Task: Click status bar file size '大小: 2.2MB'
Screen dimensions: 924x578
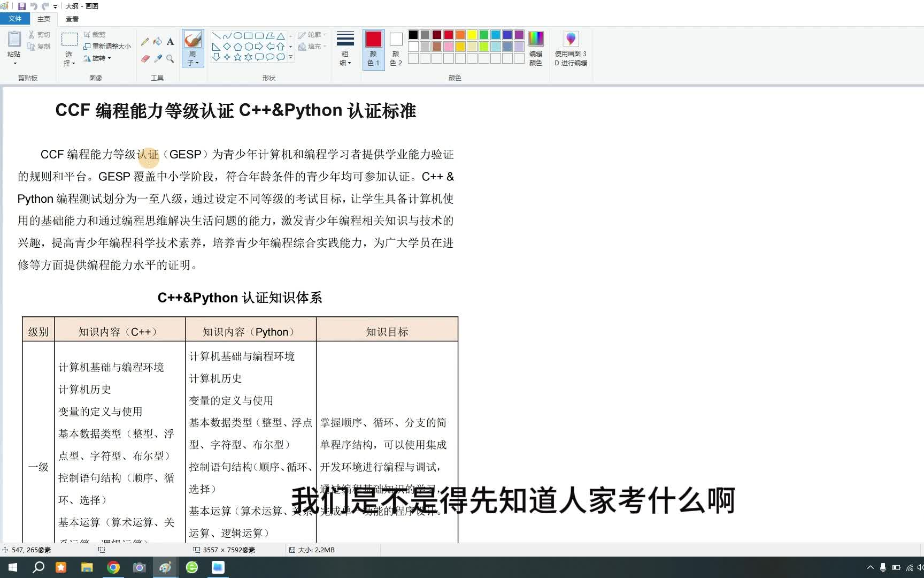Action: tap(315, 550)
